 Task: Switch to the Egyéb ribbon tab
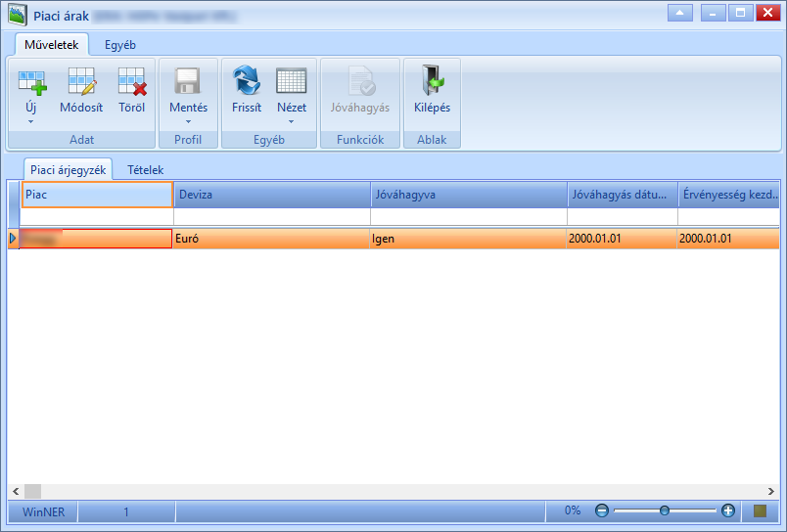point(120,45)
